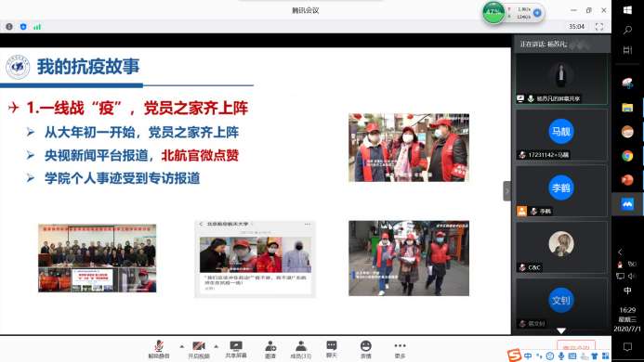Toggle full screen mode icon
Screen dimensions: 644x362
coord(599,27)
